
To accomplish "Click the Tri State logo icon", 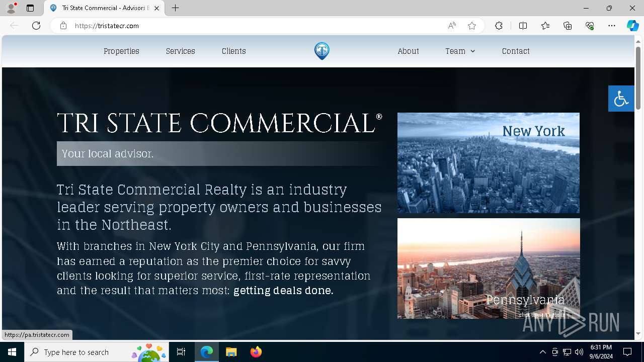I will pos(322,51).
